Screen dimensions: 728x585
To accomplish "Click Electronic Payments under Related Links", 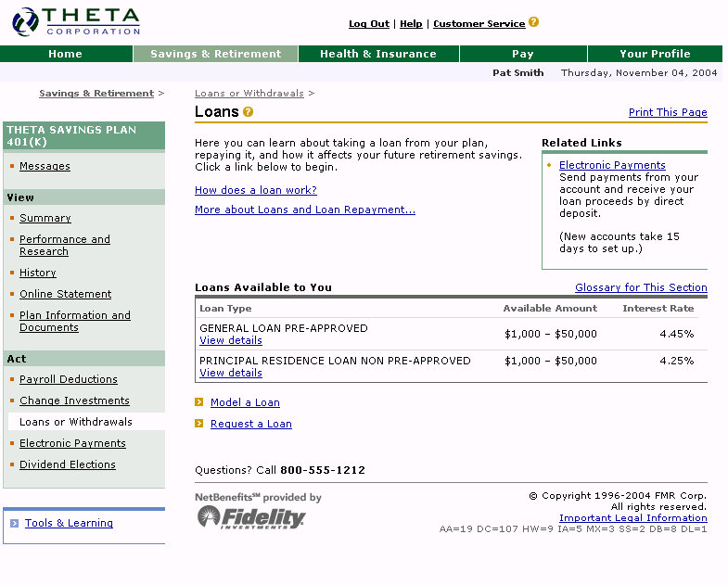I will (x=612, y=165).
